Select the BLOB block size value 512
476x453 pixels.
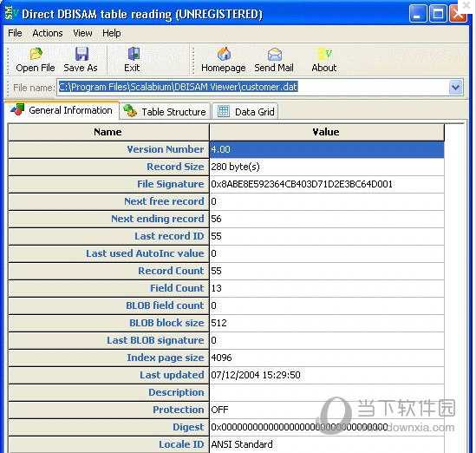tap(327, 323)
